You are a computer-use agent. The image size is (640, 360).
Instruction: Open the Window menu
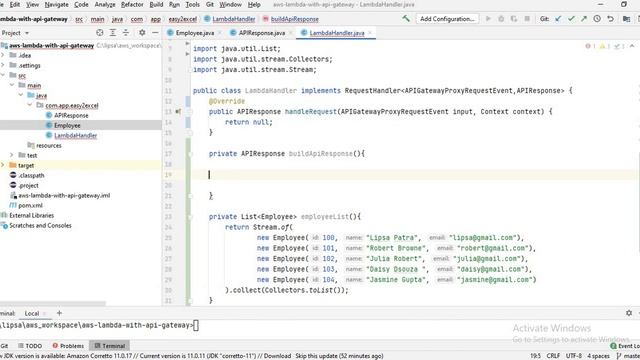tap(231, 4)
